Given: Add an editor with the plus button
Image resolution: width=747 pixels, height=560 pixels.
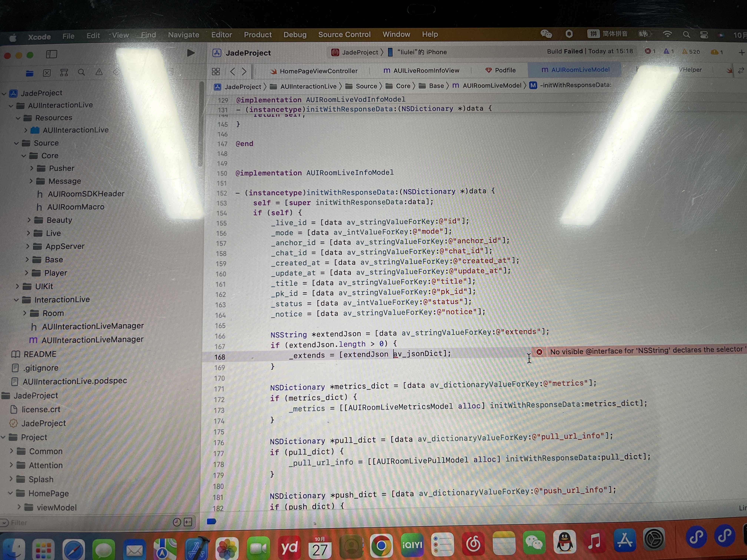Looking at the screenshot, I should point(742,53).
